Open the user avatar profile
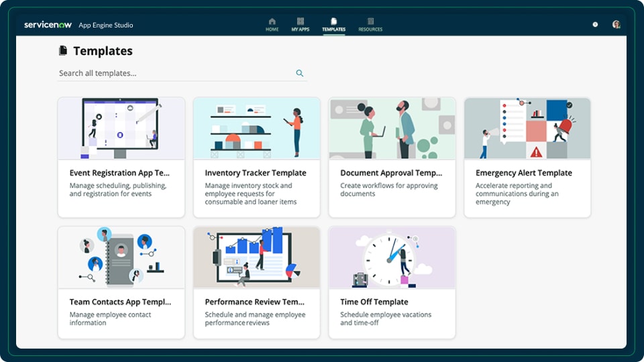This screenshot has height=362, width=644. coord(616,25)
